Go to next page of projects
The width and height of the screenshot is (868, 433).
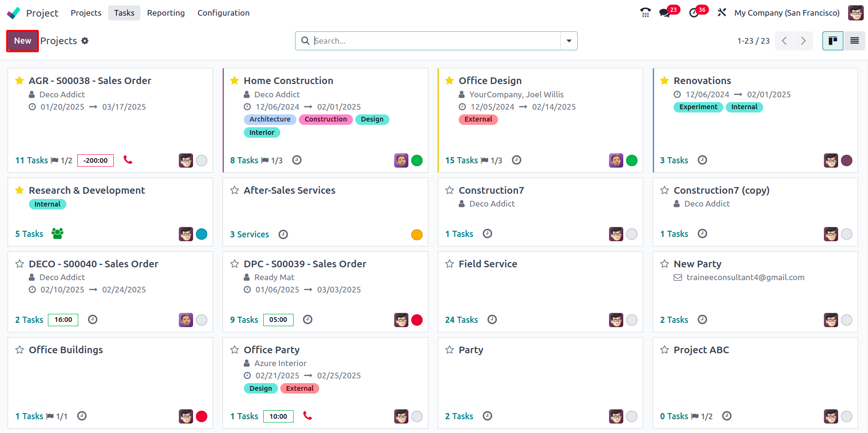(x=803, y=41)
